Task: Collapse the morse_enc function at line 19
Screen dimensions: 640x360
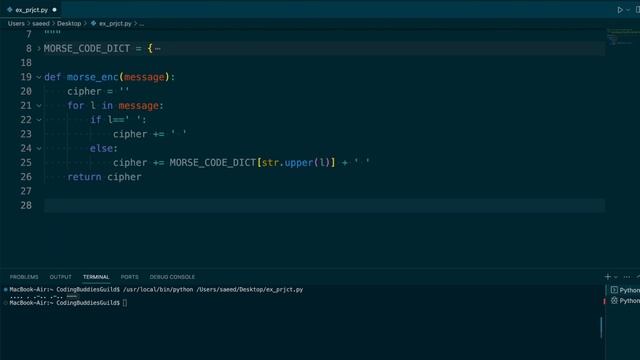Action: click(39, 77)
